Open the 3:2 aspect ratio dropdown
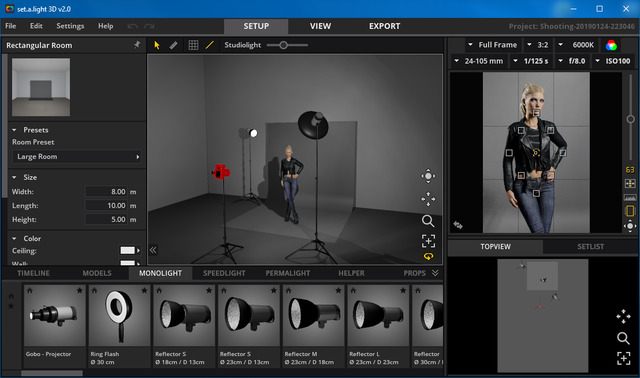The width and height of the screenshot is (640, 378). coord(538,45)
